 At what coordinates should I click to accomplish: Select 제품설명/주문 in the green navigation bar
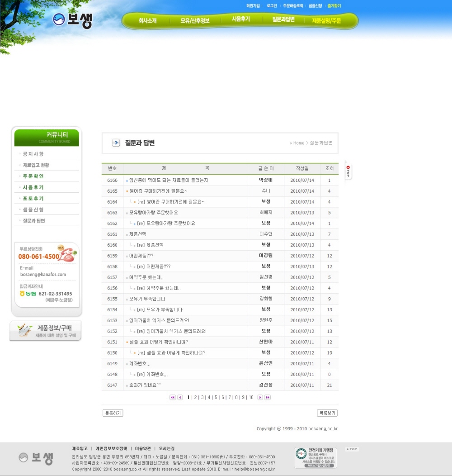(326, 21)
